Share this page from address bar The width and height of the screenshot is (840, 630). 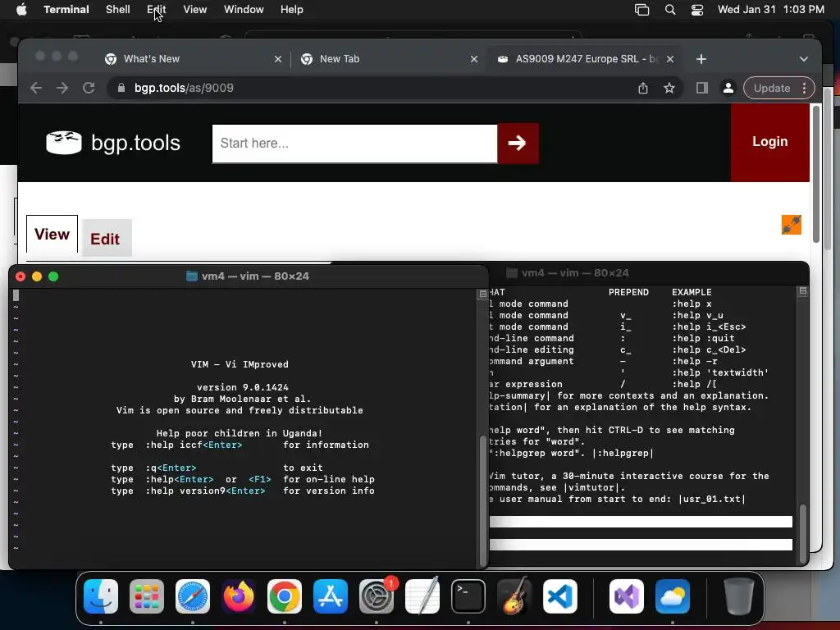click(643, 88)
